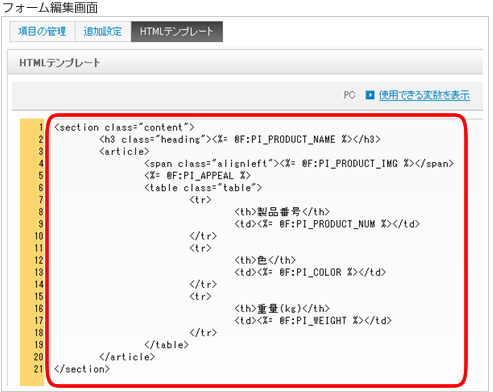Image resolution: width=493 pixels, height=392 pixels.
Task: Click the table class="table" line
Action: (203, 188)
